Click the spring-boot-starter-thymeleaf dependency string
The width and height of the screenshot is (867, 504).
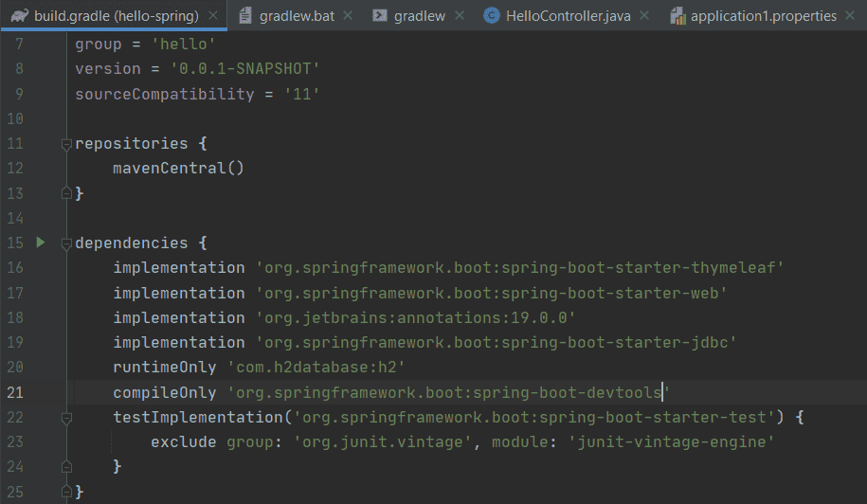pos(519,267)
